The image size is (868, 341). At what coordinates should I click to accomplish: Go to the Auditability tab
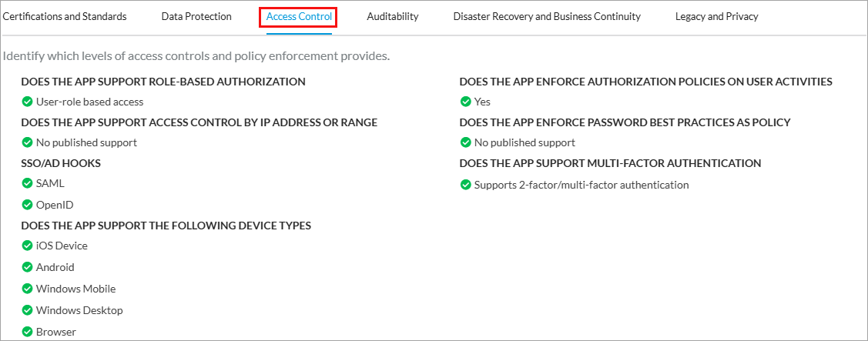pos(393,16)
